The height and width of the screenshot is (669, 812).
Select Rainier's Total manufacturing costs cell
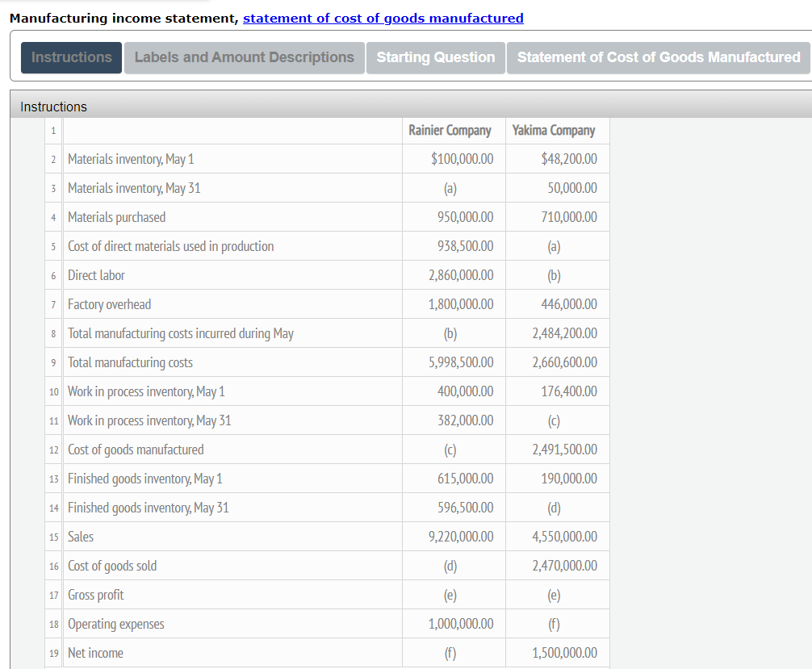[x=454, y=362]
